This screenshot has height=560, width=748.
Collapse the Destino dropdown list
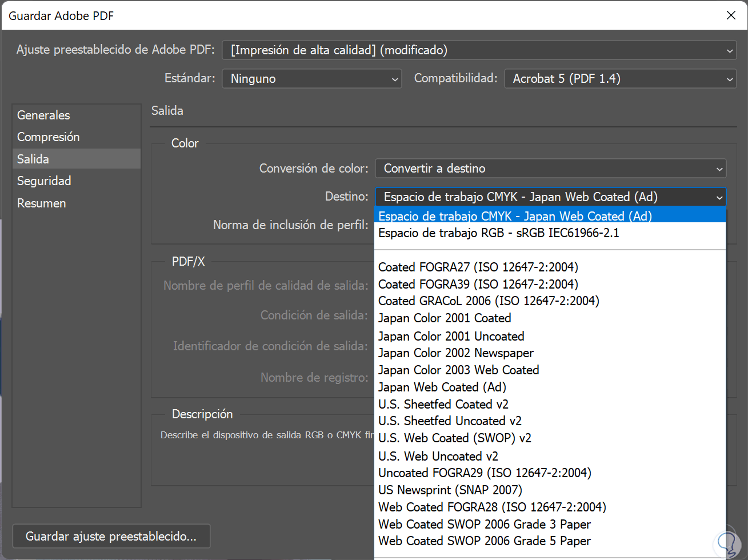click(719, 197)
